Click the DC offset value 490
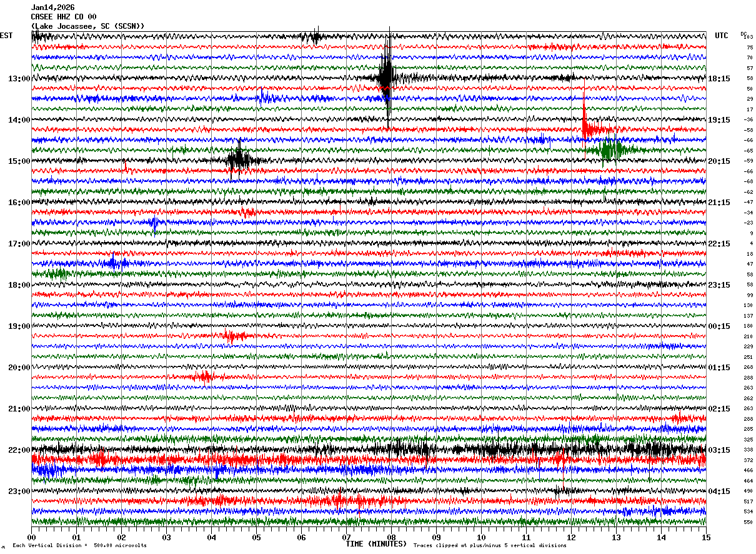Viewport: 756px width, 554px height. pyautogui.click(x=749, y=491)
